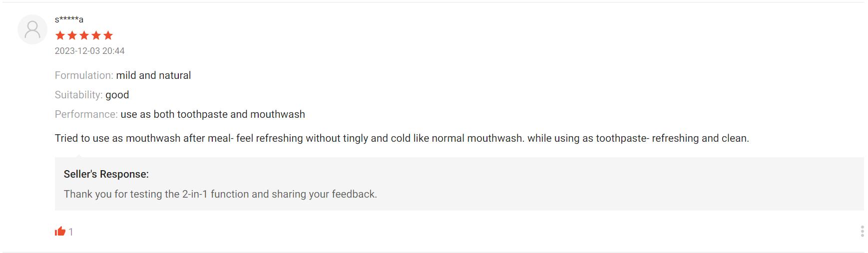Click the Suitability label
The image size is (868, 253).
tap(78, 95)
